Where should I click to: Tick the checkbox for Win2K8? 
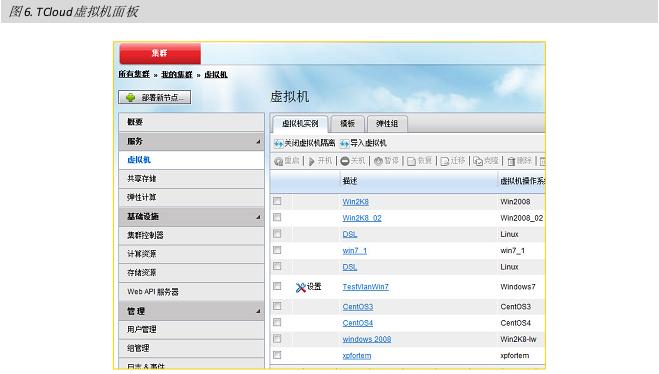[277, 201]
